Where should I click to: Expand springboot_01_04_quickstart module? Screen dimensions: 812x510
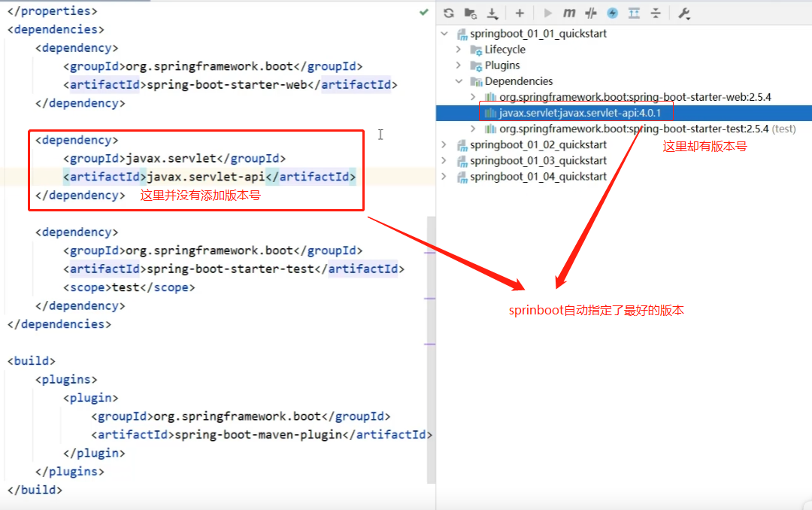(444, 177)
